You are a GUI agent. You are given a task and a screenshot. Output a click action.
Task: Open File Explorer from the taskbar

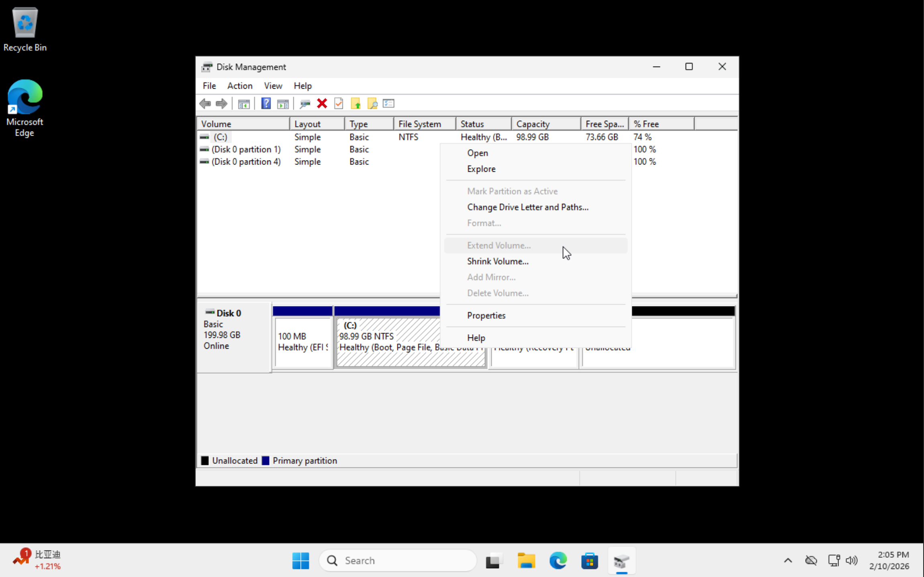coord(526,561)
